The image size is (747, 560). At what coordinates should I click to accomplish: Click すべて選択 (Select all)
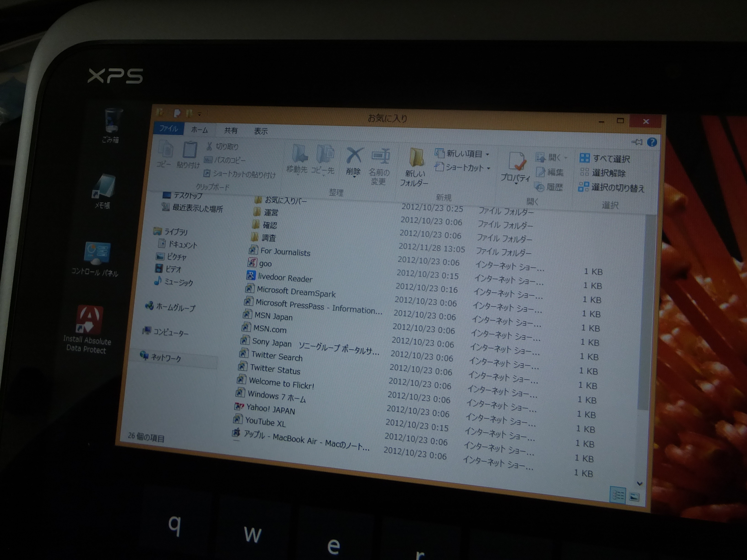(x=605, y=158)
